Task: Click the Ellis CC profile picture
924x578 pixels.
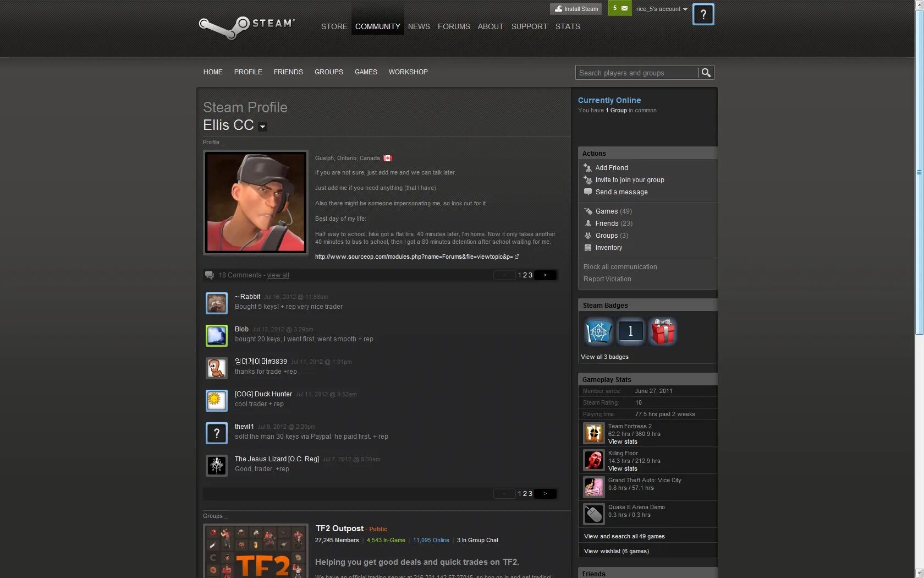Action: (x=256, y=203)
